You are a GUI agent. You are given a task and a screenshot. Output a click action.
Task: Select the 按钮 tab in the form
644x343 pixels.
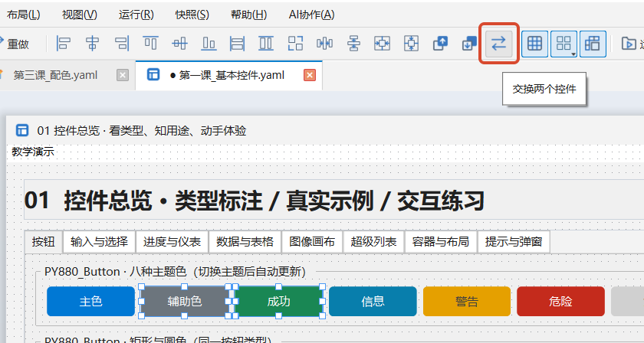[44, 242]
